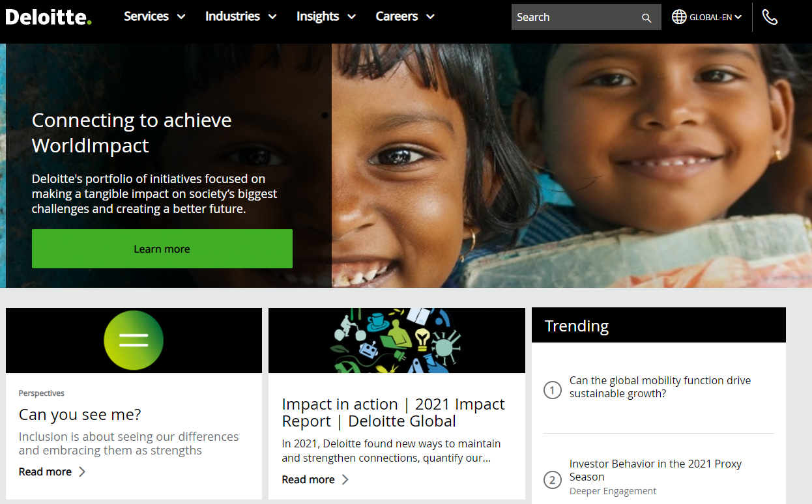Screen dimensions: 812x504
Task: Expand the Industries dropdown
Action: [x=240, y=16]
